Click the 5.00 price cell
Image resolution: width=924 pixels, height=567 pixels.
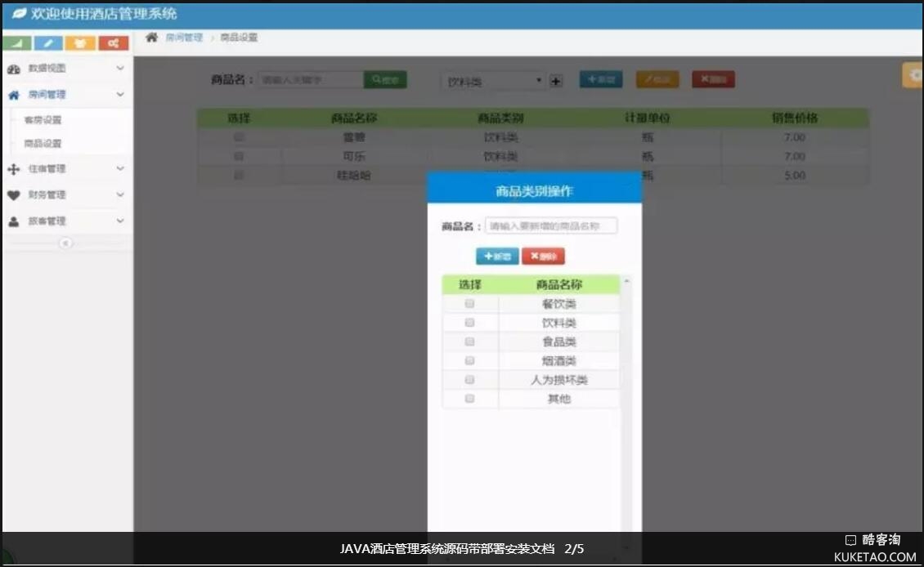pyautogui.click(x=795, y=175)
